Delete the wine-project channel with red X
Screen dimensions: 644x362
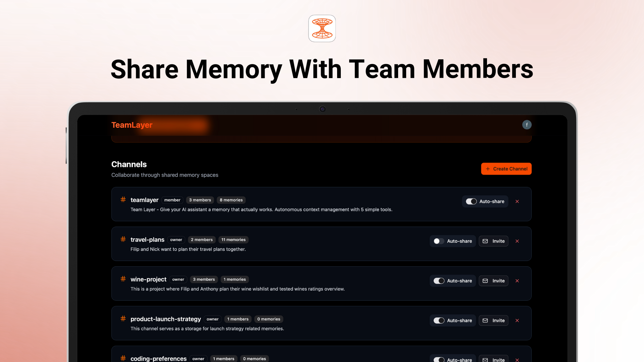pos(517,281)
